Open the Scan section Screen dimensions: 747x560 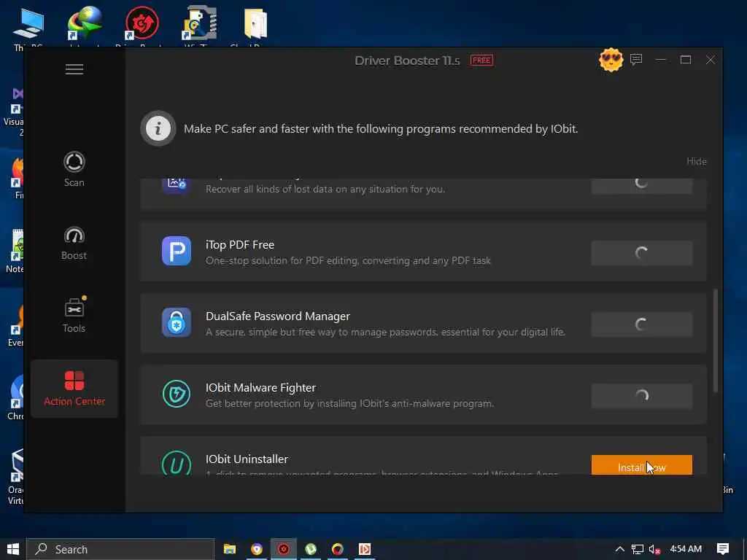74,169
